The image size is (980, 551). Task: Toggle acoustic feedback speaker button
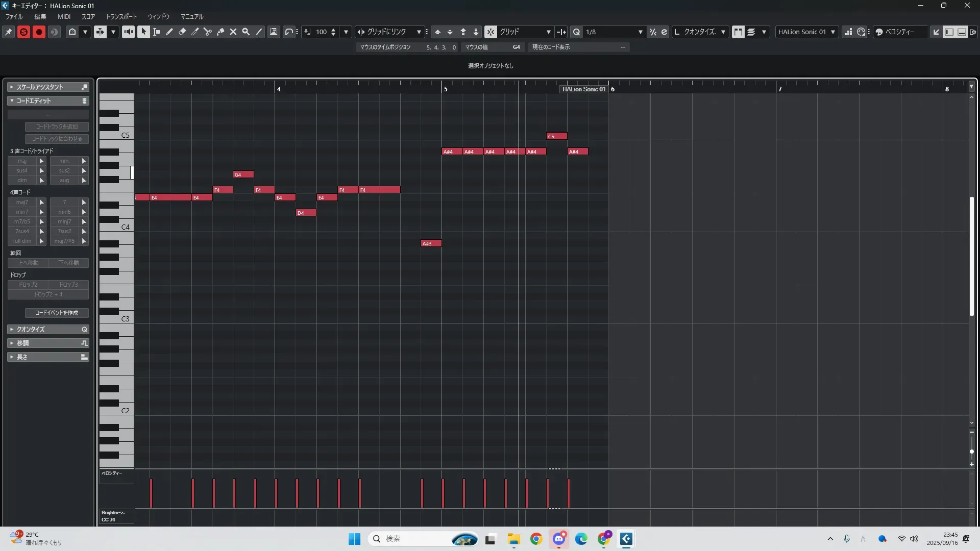coord(128,32)
